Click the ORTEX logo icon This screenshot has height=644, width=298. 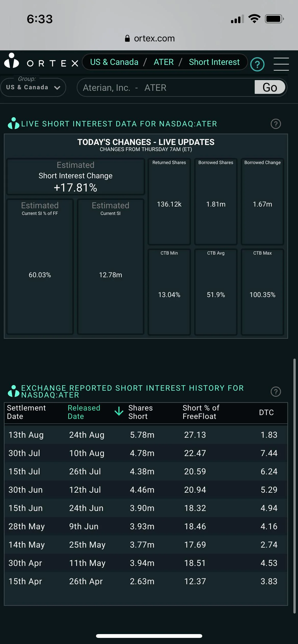(12, 61)
